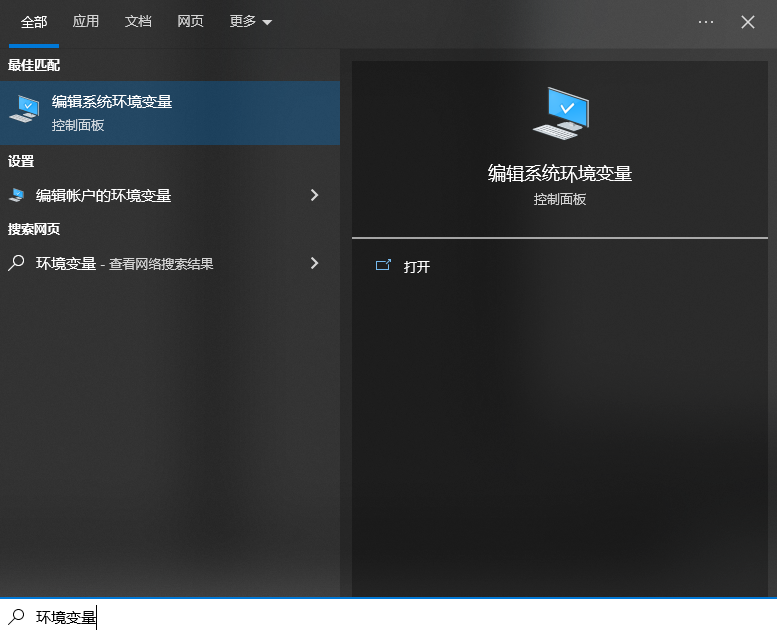Screen dimensions: 777x635
Task: Open the 更多 dropdown menu
Action: 250,21
